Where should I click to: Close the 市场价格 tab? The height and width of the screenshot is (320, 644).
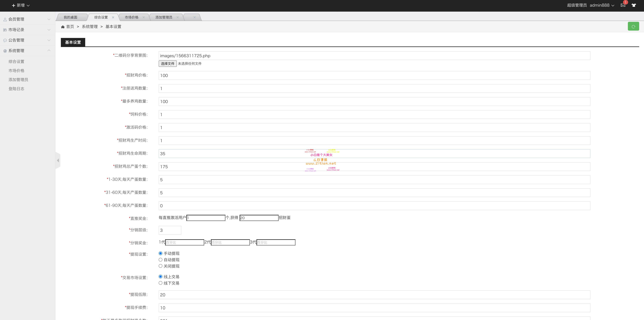144,17
